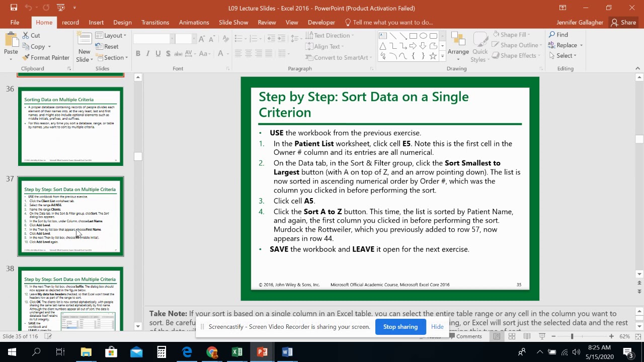
Task: Expand the Font name combo box
Action: (172, 39)
